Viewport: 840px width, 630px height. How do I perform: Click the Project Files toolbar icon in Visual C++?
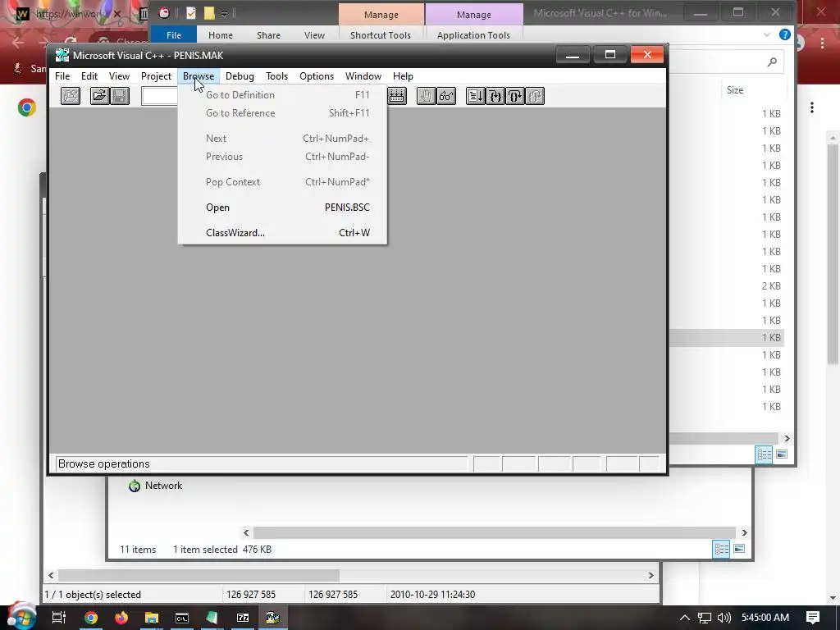(x=71, y=96)
